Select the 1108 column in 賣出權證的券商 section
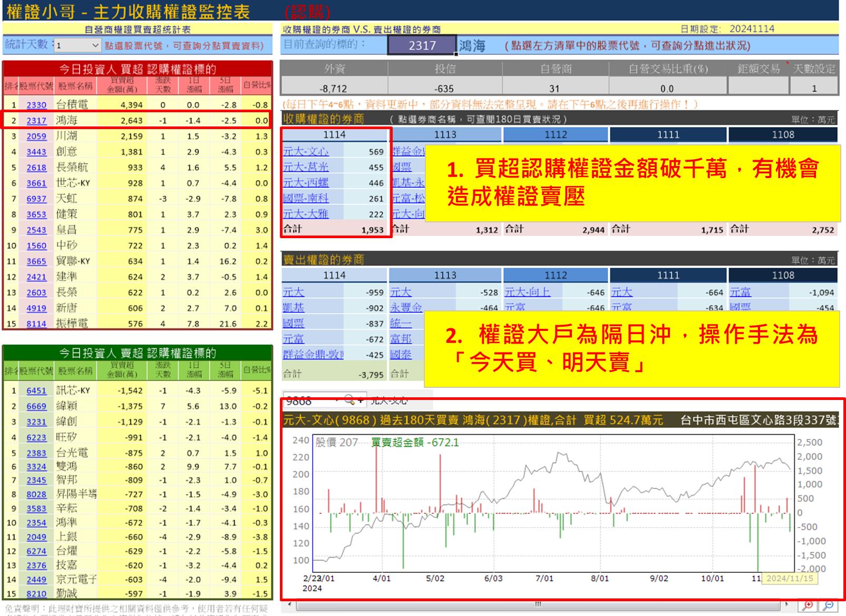The image size is (846, 616). point(784,275)
